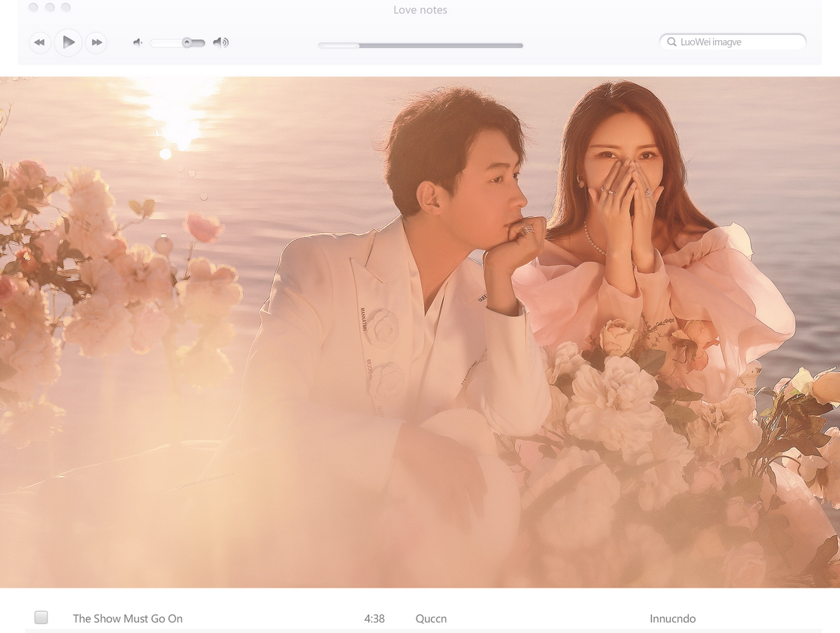This screenshot has height=633, width=840.
Task: Click the high volume speaker icon
Action: pyautogui.click(x=221, y=42)
